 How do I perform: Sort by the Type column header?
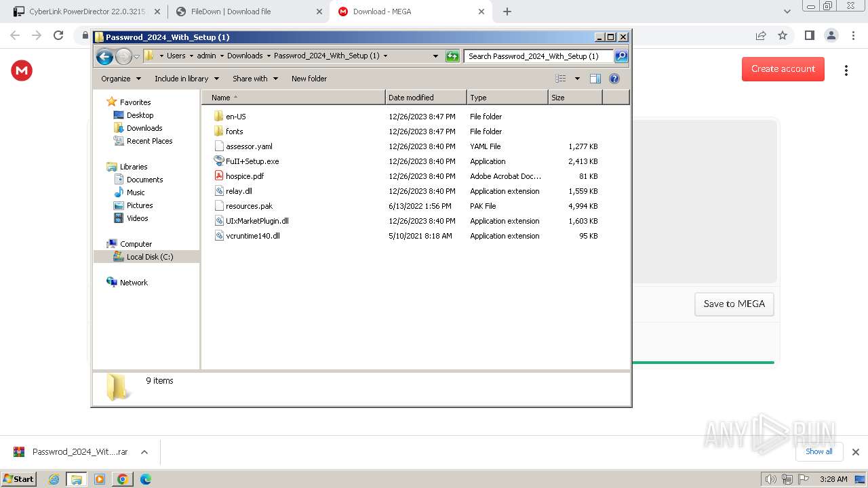(x=507, y=98)
